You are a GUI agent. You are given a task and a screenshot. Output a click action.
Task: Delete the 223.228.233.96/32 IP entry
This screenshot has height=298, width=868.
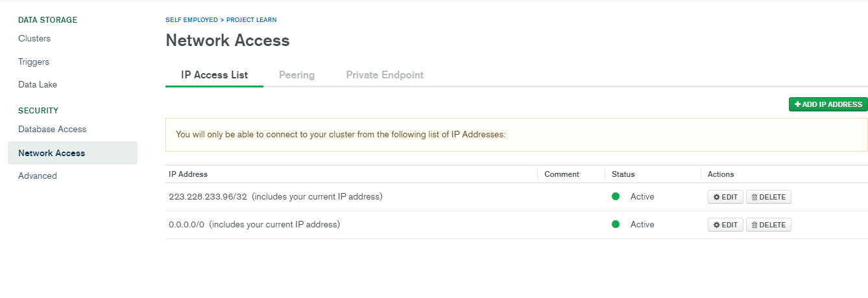pyautogui.click(x=769, y=197)
